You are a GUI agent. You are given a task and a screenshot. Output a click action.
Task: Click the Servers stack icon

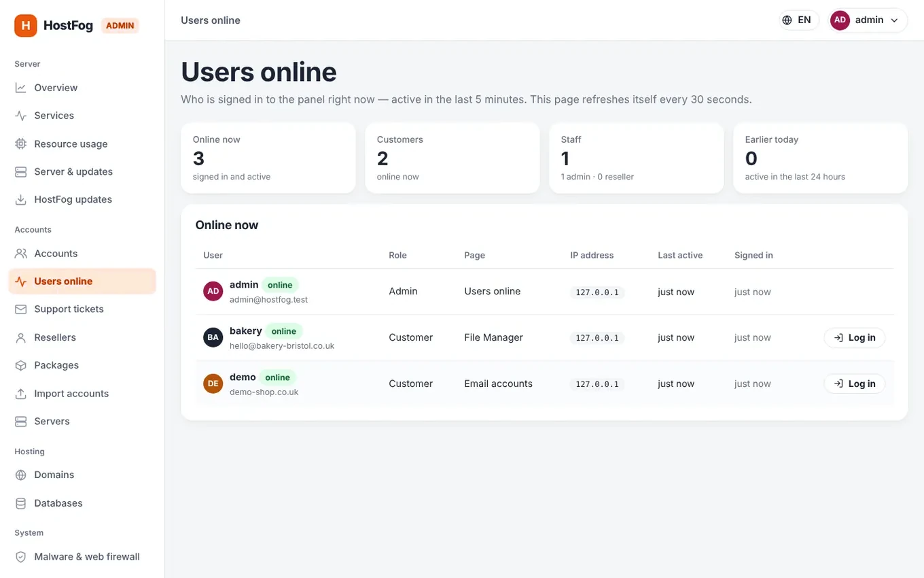21,422
